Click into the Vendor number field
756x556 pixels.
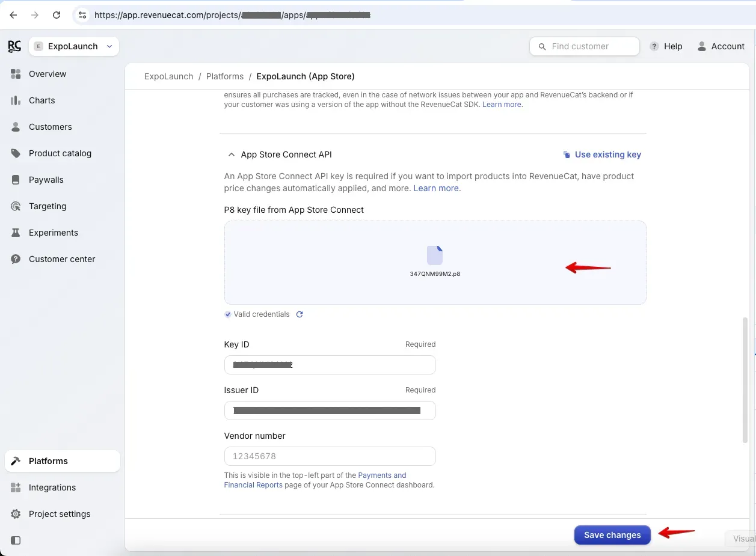pos(330,456)
